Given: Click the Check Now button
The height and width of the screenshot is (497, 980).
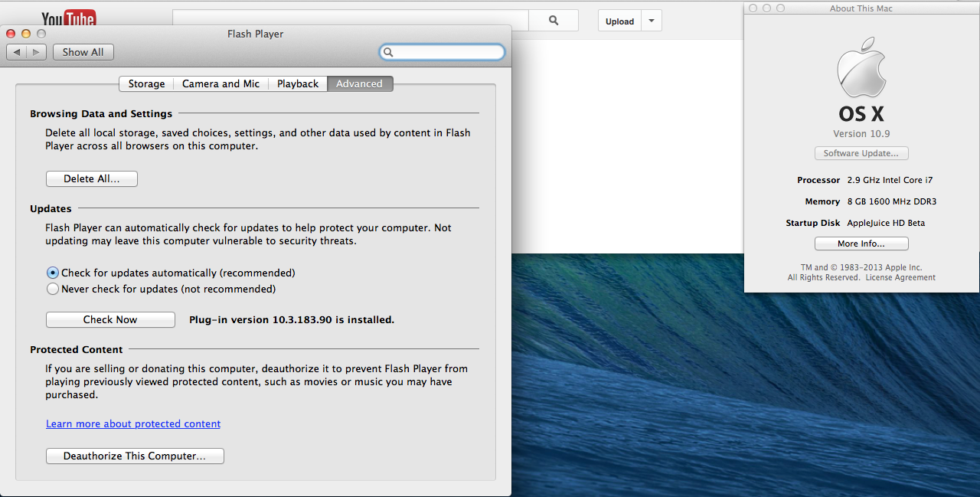Looking at the screenshot, I should coord(110,319).
